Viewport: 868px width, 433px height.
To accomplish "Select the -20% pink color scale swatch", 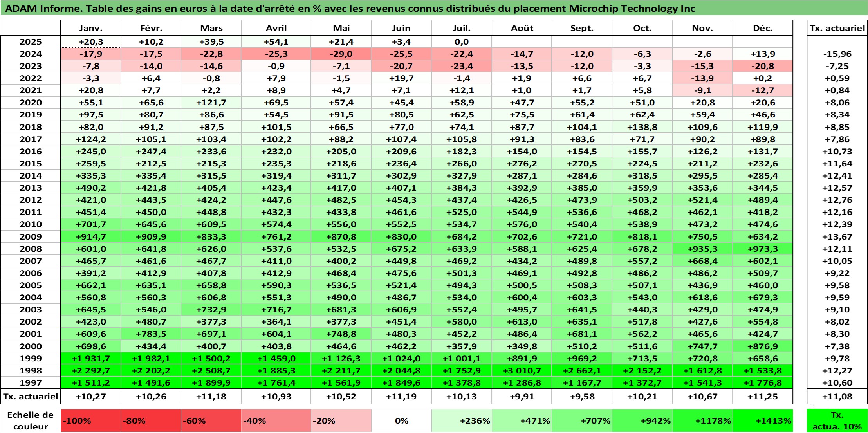I will coord(341,421).
